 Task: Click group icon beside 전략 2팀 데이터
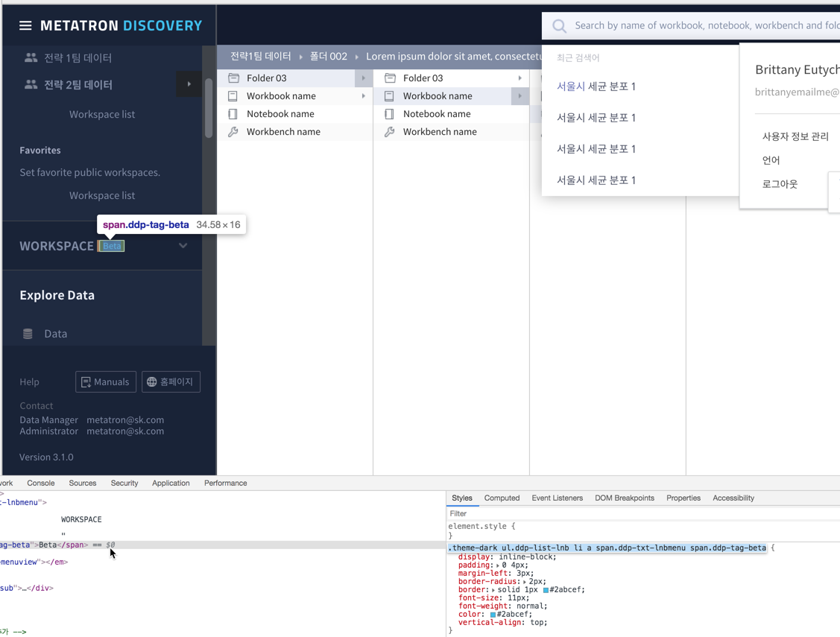(31, 85)
